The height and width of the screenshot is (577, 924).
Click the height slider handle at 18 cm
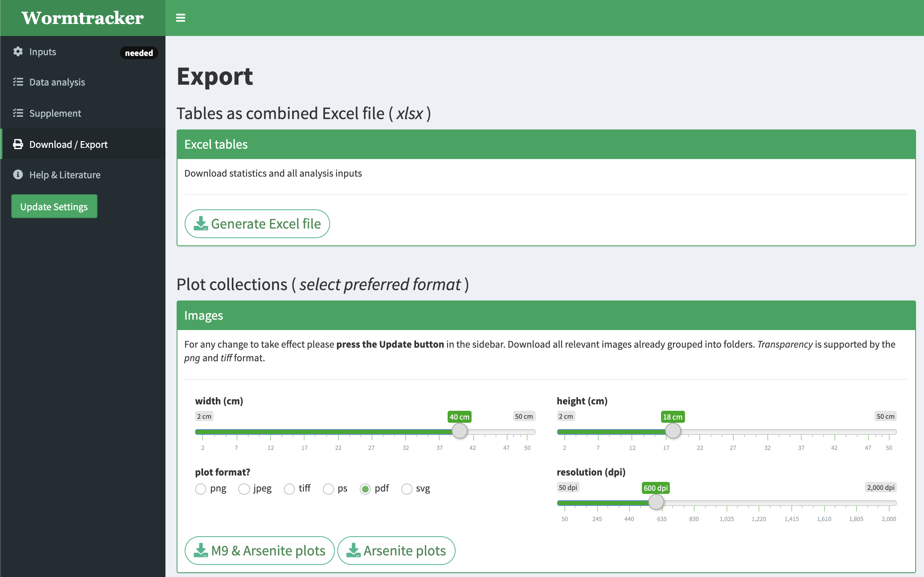[673, 431]
